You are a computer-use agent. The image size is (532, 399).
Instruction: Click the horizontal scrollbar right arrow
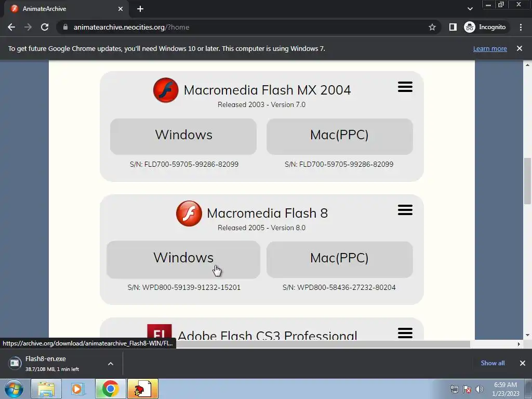518,344
